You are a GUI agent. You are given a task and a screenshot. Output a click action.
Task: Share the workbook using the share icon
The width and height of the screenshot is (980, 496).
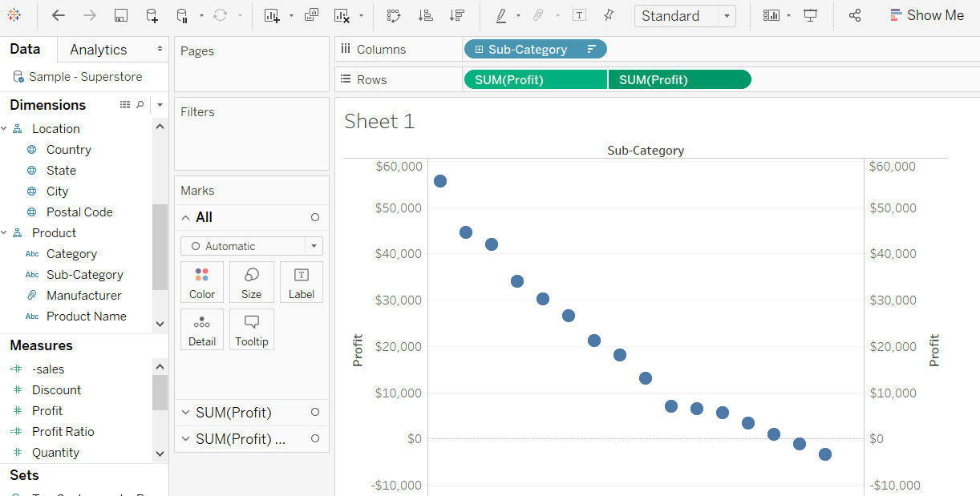(x=855, y=15)
